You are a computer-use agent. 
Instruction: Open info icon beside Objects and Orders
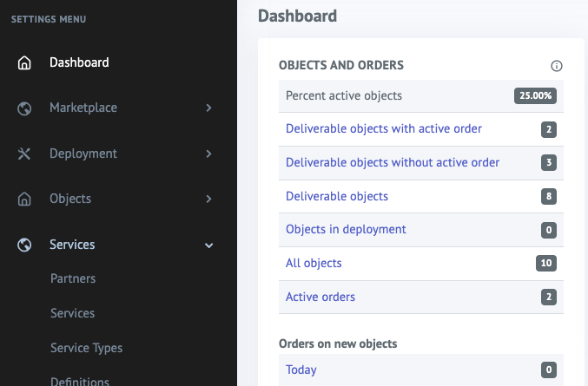point(557,66)
